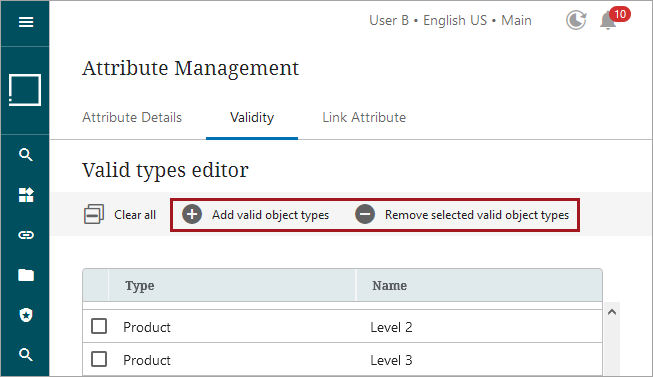Click the lower search icon in sidebar
This screenshot has height=377, width=653.
tap(26, 355)
